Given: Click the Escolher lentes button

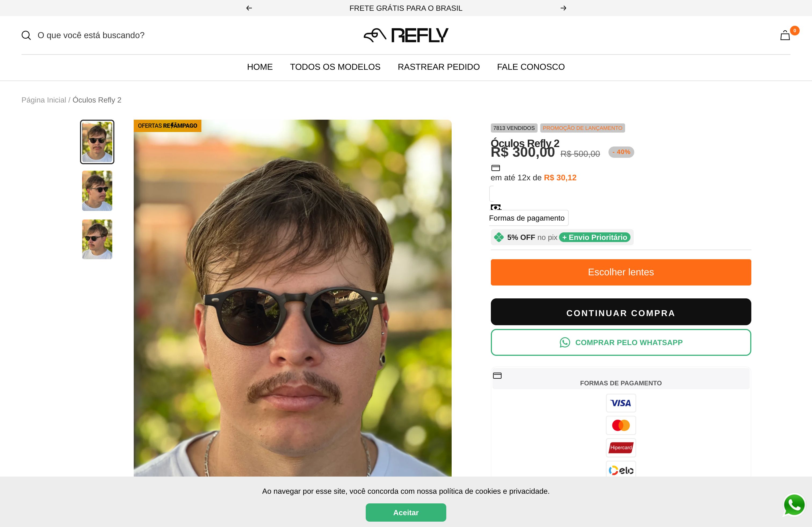Looking at the screenshot, I should [x=620, y=272].
